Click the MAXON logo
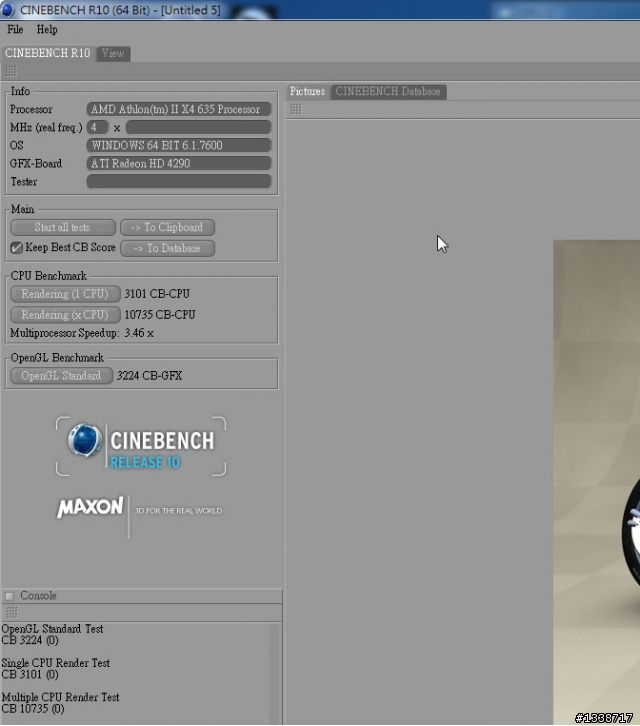The height and width of the screenshot is (726, 640). click(90, 507)
